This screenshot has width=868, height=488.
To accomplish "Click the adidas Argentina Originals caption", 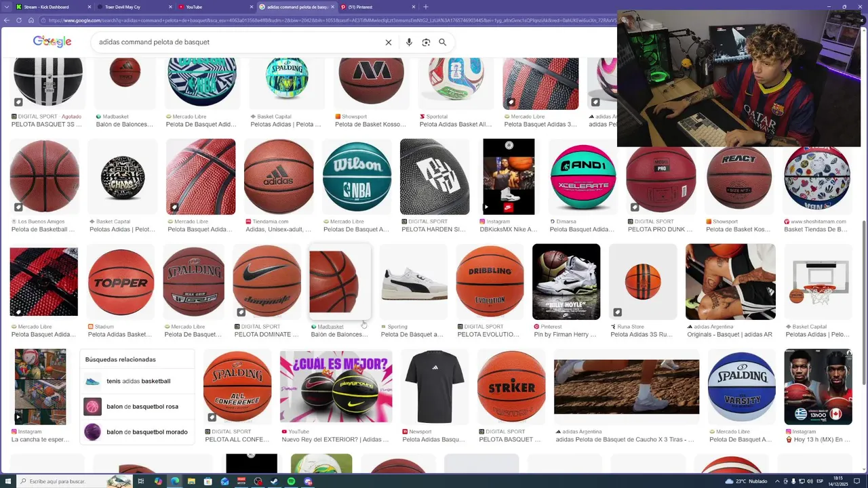I will click(x=730, y=334).
